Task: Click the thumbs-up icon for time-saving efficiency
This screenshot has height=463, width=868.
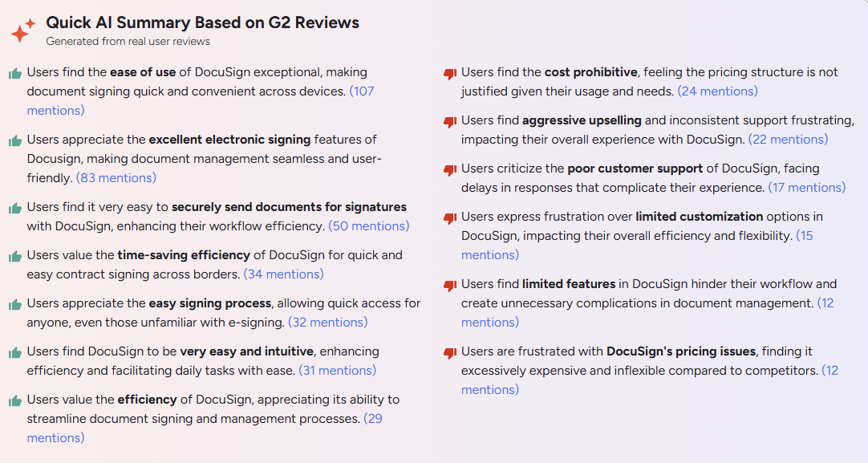Action: pyautogui.click(x=14, y=255)
